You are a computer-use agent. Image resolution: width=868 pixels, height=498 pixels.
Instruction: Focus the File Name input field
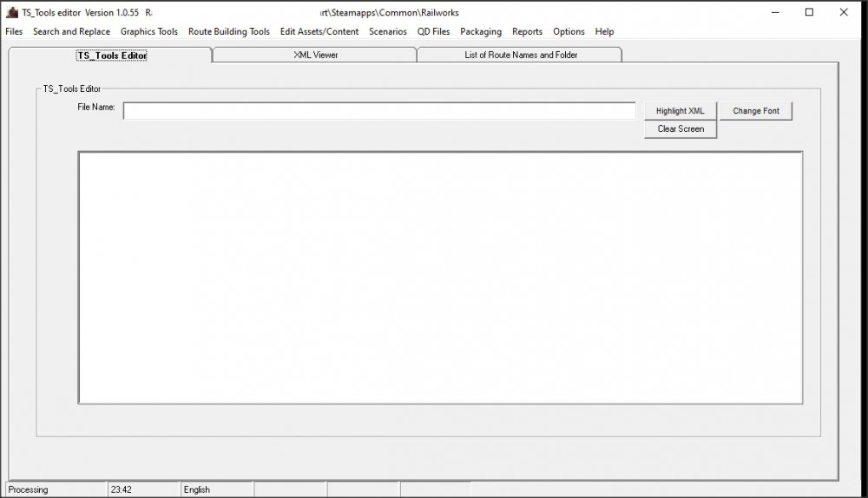(379, 111)
